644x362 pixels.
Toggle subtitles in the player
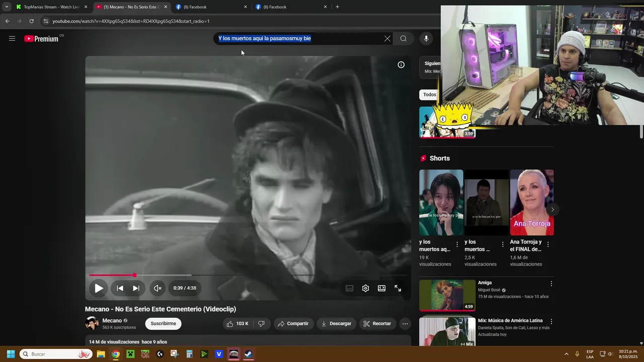[x=350, y=288]
